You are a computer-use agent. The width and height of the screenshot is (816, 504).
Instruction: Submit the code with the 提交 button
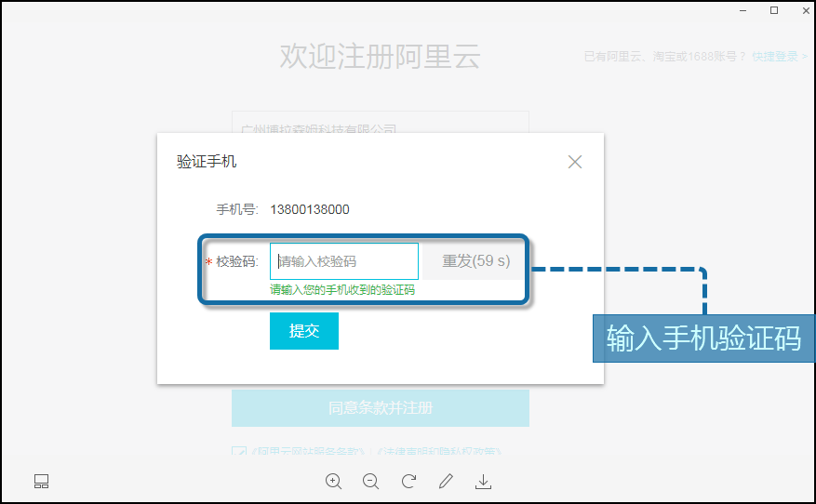304,331
